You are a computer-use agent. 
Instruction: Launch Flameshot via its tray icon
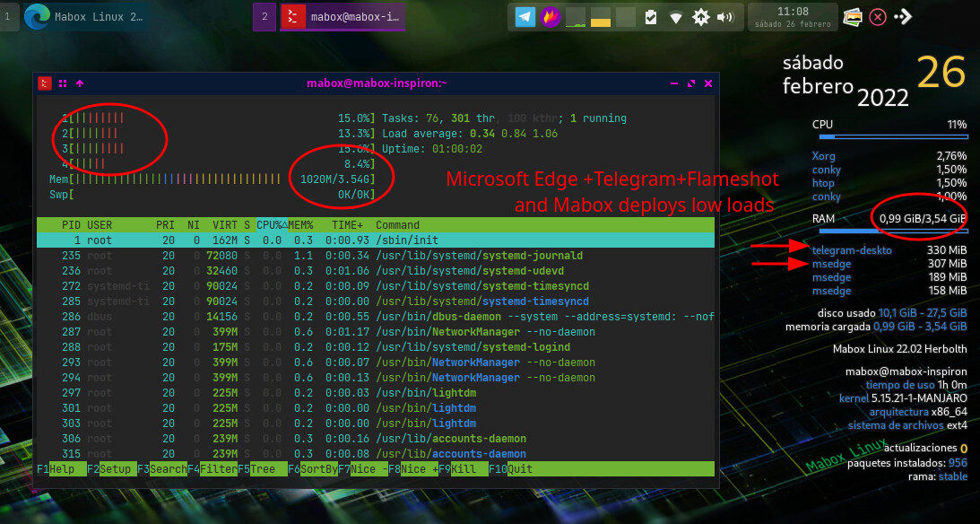551,15
